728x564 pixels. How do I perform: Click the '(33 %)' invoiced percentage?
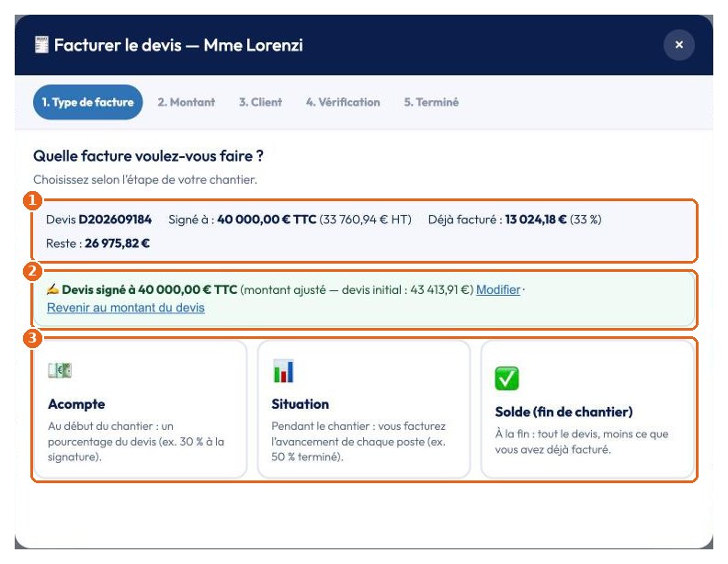[586, 220]
